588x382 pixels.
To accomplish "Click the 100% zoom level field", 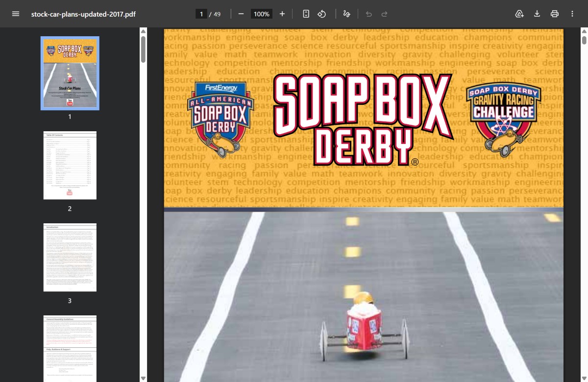I will click(262, 14).
